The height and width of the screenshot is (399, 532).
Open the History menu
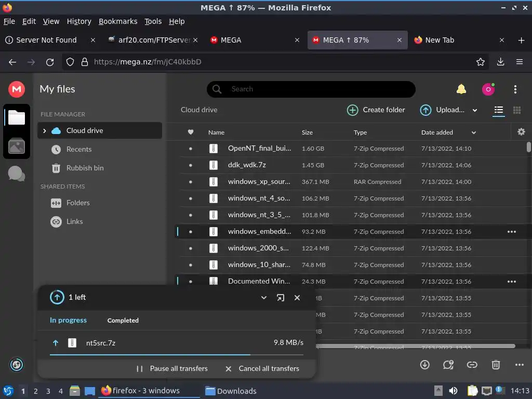click(79, 21)
